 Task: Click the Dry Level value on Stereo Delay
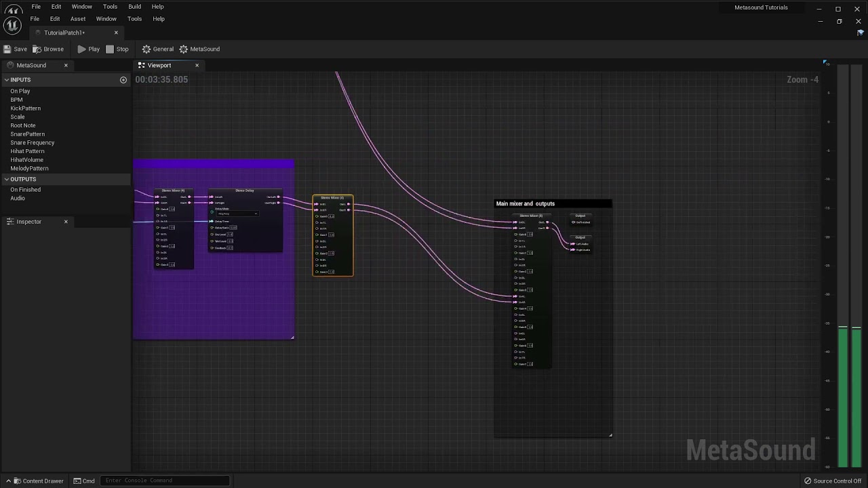(230, 235)
